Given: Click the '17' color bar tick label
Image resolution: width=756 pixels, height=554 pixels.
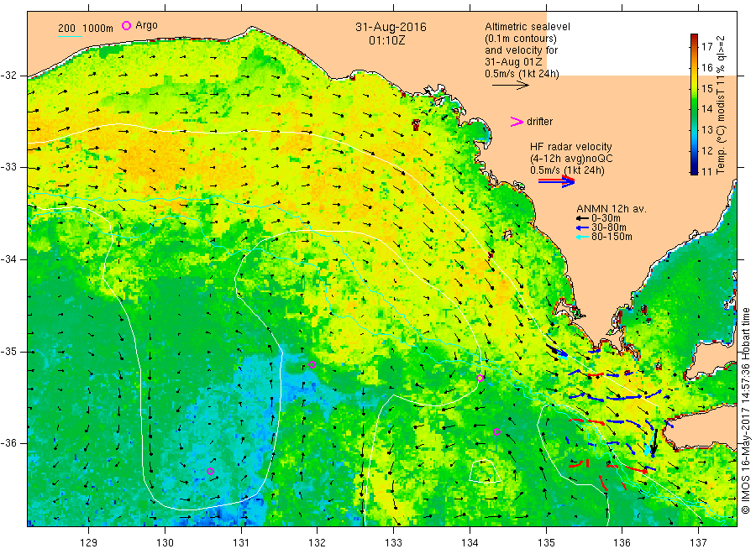Looking at the screenshot, I should [706, 47].
